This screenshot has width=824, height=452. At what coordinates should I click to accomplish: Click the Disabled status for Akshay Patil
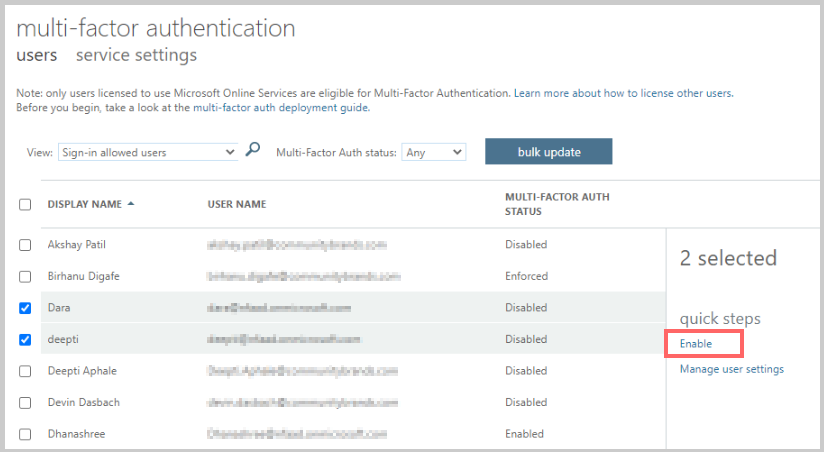coord(526,245)
